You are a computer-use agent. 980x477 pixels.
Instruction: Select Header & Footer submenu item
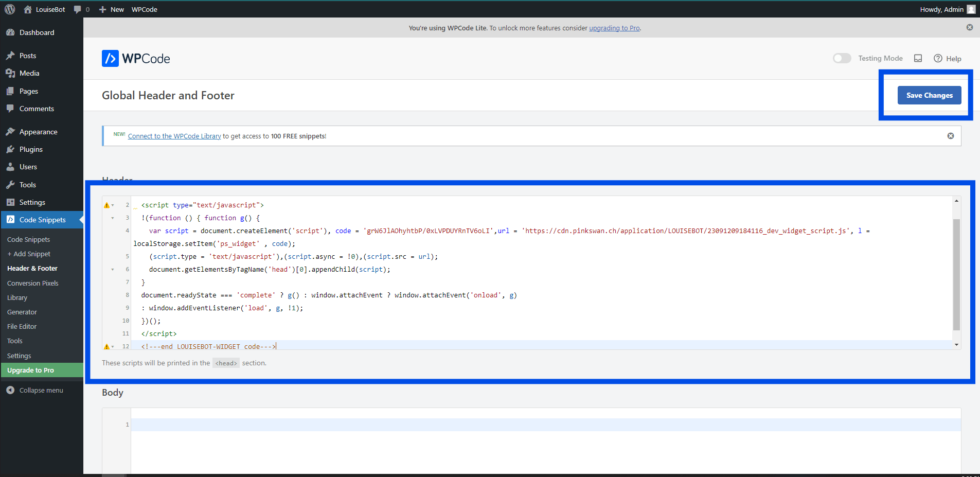tap(32, 268)
